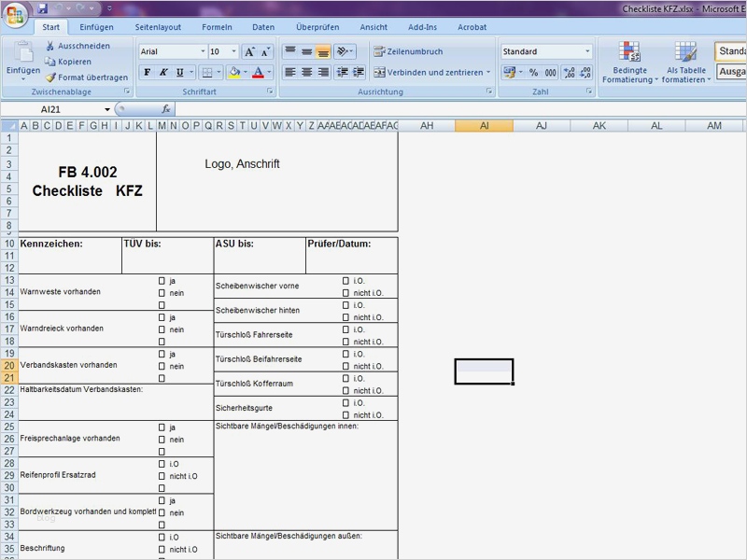
Task: Open the font size dropdown
Action: click(234, 51)
